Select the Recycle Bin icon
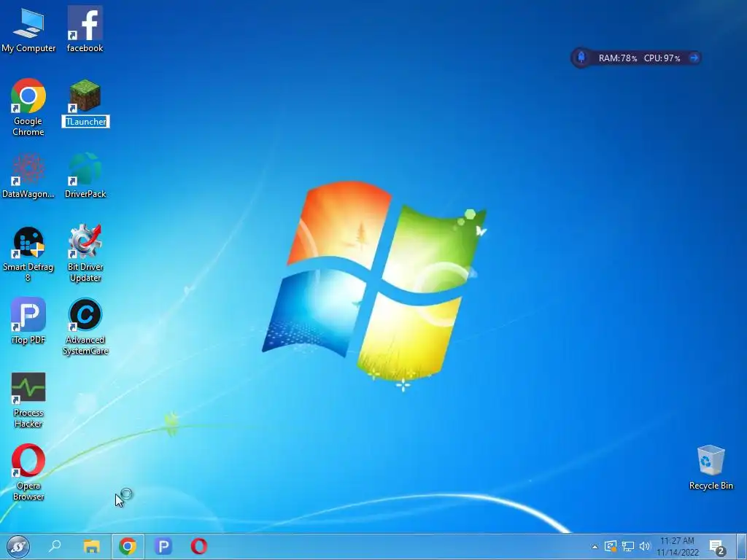 pyautogui.click(x=711, y=467)
